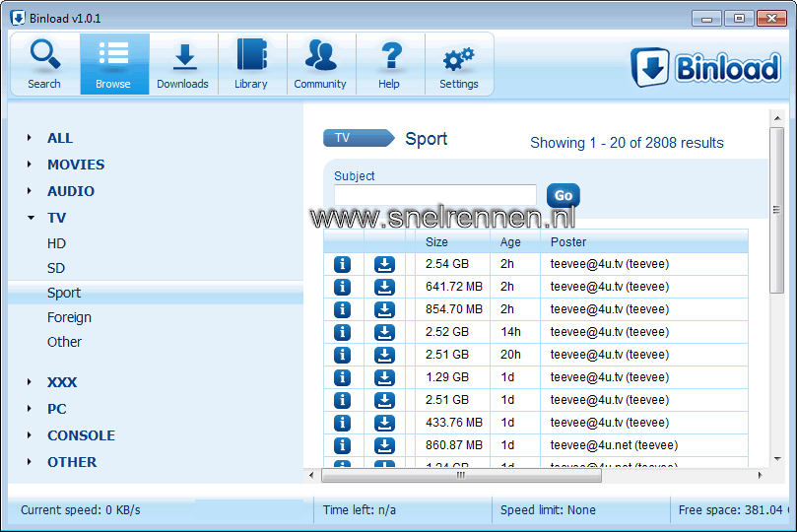Download the 20h old post
The height and width of the screenshot is (532, 797).
(x=384, y=355)
